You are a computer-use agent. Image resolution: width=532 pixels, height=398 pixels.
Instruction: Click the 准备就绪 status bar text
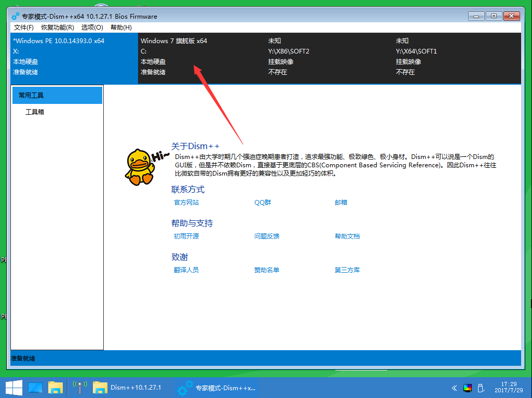pos(23,359)
